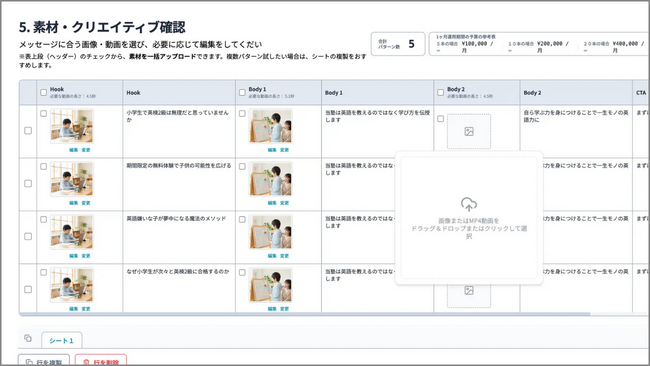Click 変更 under the Body 1 image in the 小学生で英検2級 row

284,150
